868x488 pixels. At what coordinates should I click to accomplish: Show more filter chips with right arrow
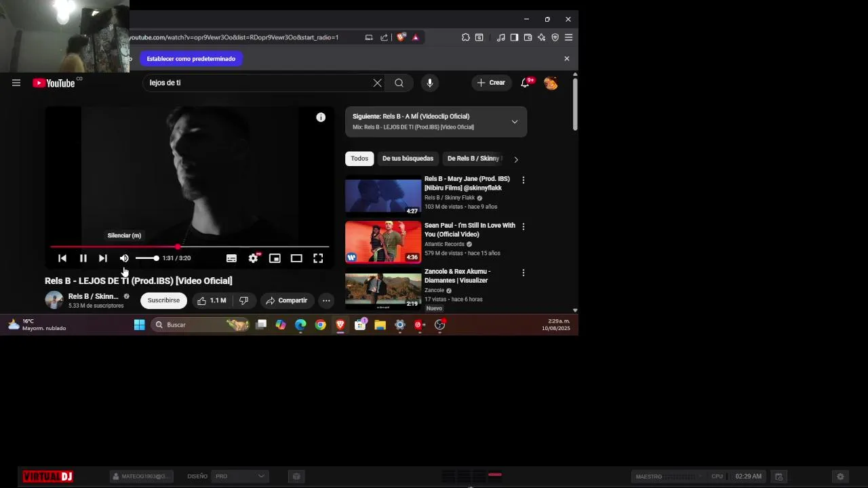pyautogui.click(x=516, y=159)
